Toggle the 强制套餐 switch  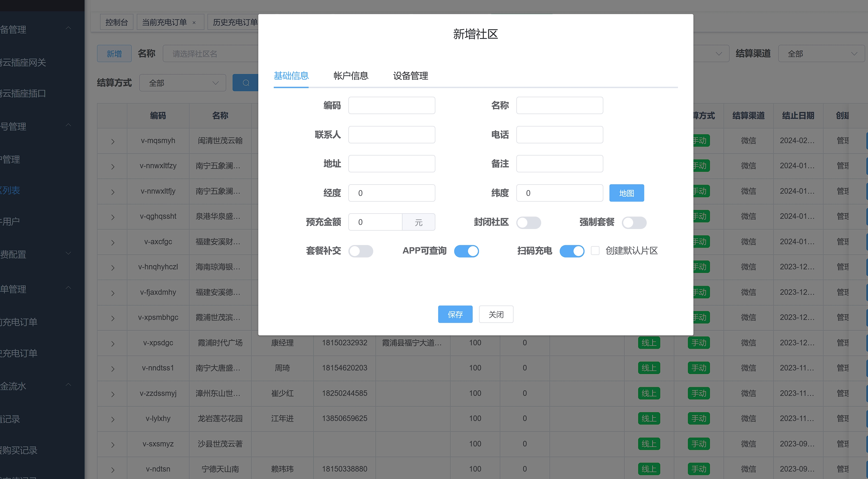coord(634,222)
